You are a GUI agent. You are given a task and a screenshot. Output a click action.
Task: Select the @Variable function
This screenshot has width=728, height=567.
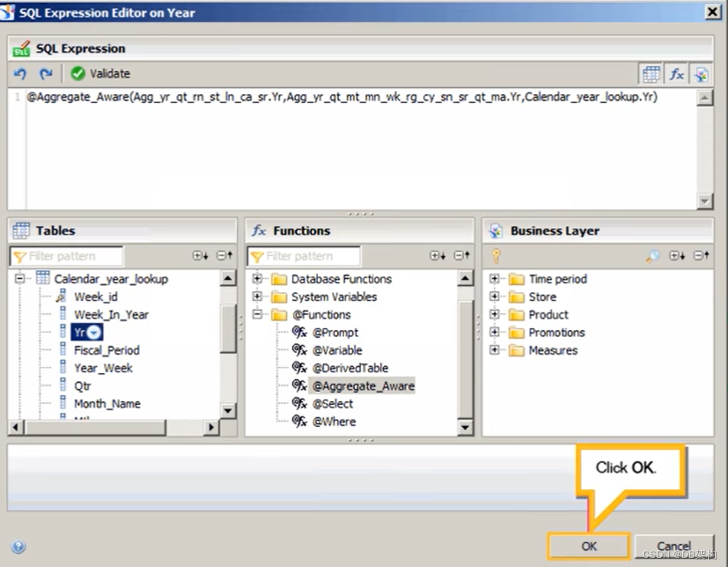[x=337, y=350]
